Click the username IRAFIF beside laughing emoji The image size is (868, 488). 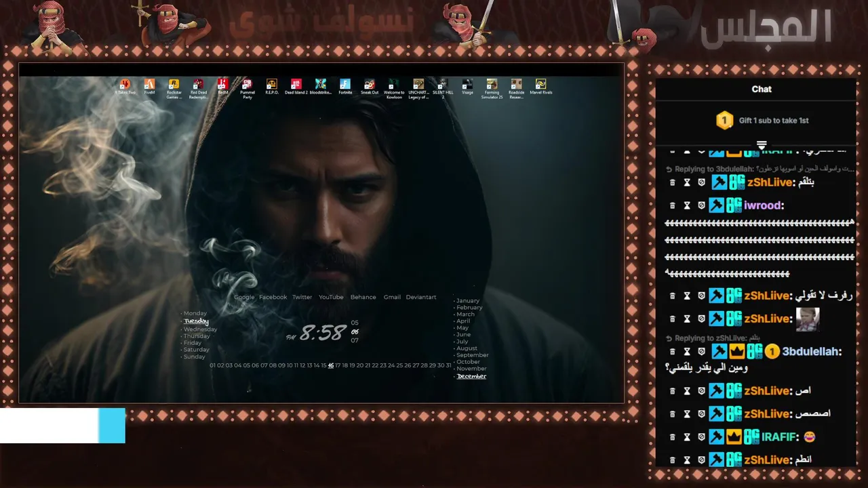coord(778,437)
